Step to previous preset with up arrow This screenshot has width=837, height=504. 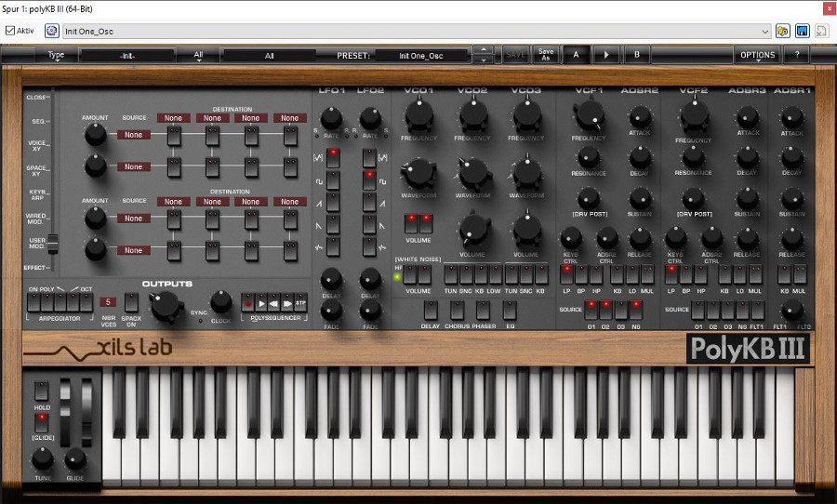pos(483,49)
